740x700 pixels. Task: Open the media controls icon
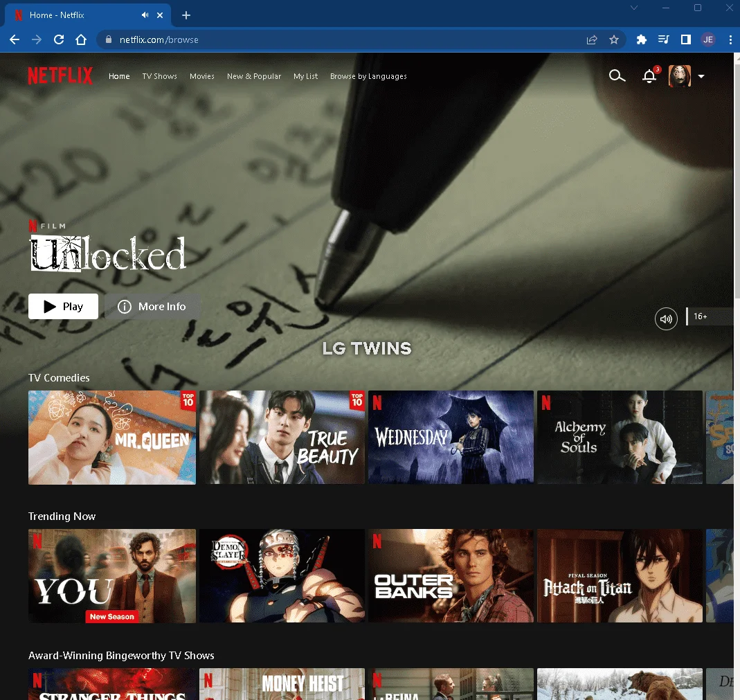[664, 39]
